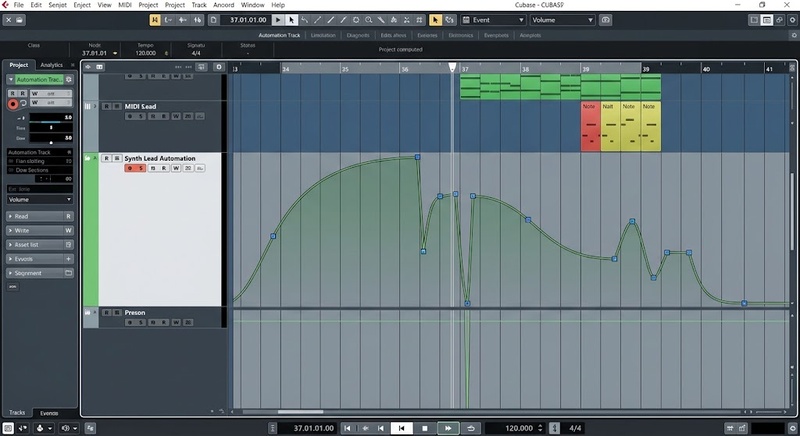This screenshot has width=800, height=436.
Task: Click the bottom-right setup gear icon
Action: 792,428
